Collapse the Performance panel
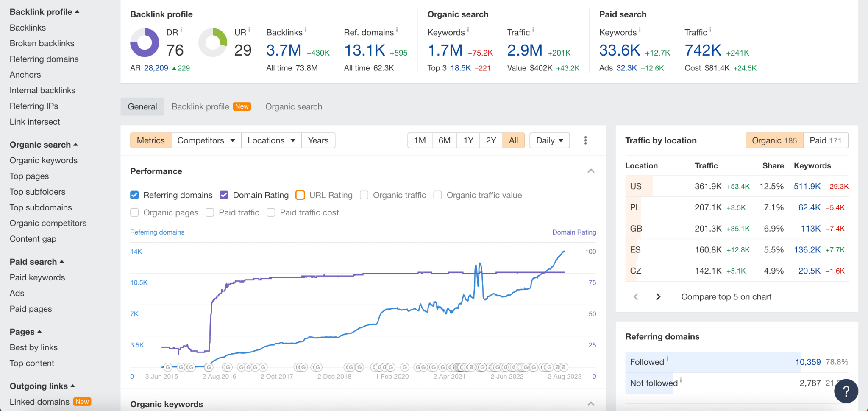 click(591, 171)
